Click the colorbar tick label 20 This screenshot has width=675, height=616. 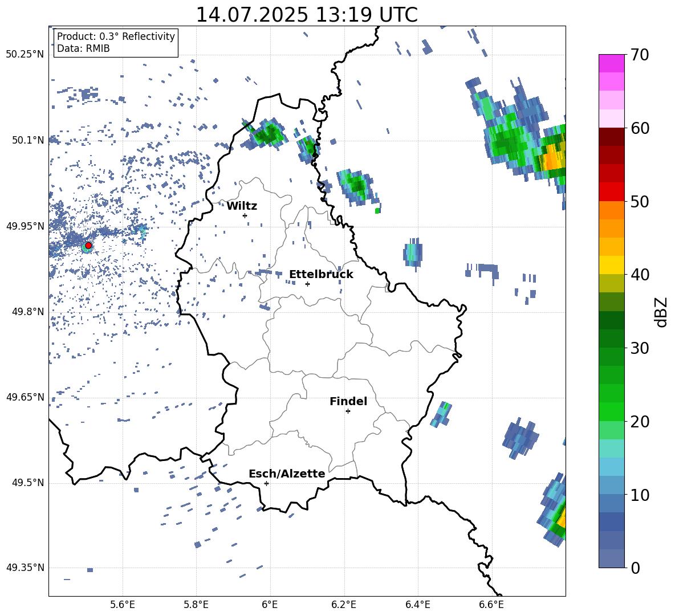pos(640,422)
